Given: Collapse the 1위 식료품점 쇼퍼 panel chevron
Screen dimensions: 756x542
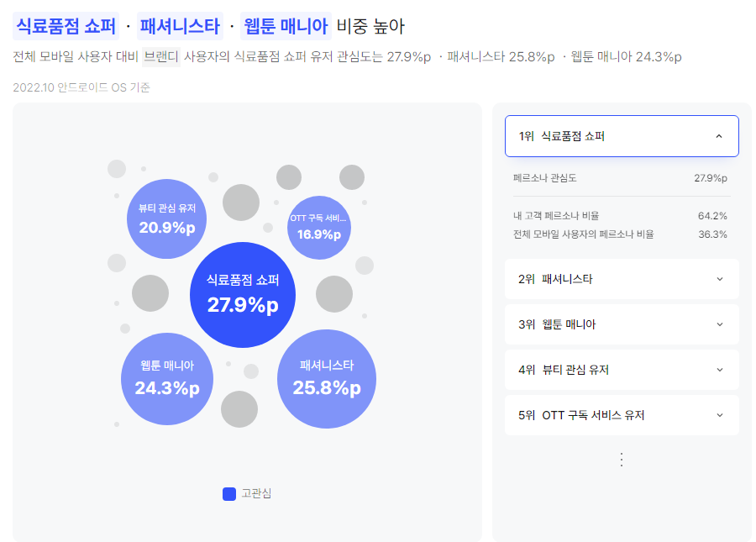Looking at the screenshot, I should (719, 136).
